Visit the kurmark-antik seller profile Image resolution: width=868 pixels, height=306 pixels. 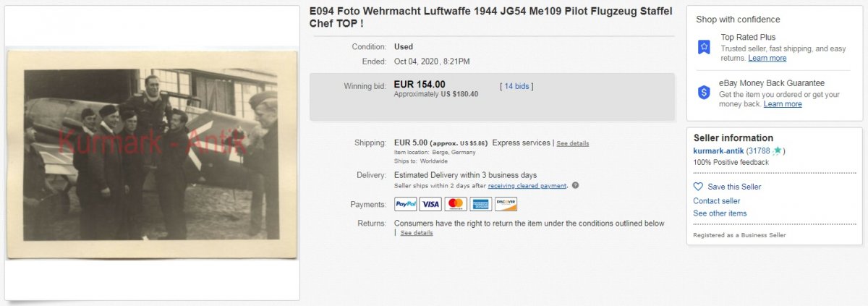[x=718, y=150]
